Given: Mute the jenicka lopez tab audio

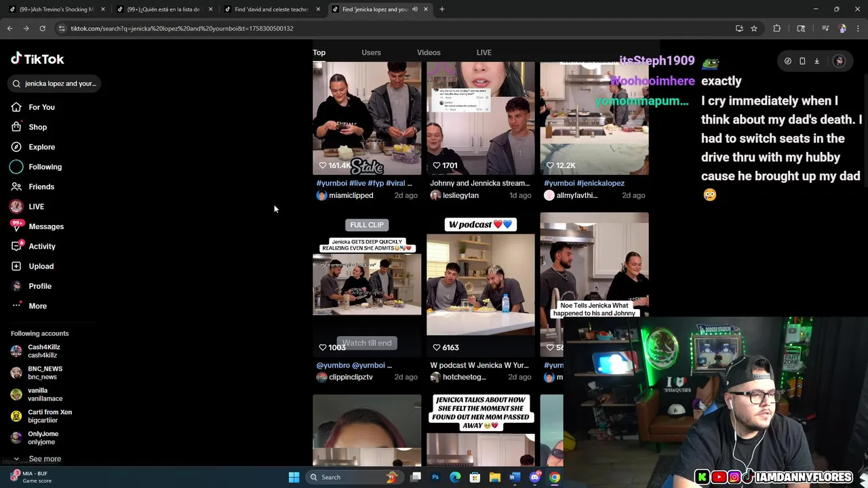Looking at the screenshot, I should point(414,9).
